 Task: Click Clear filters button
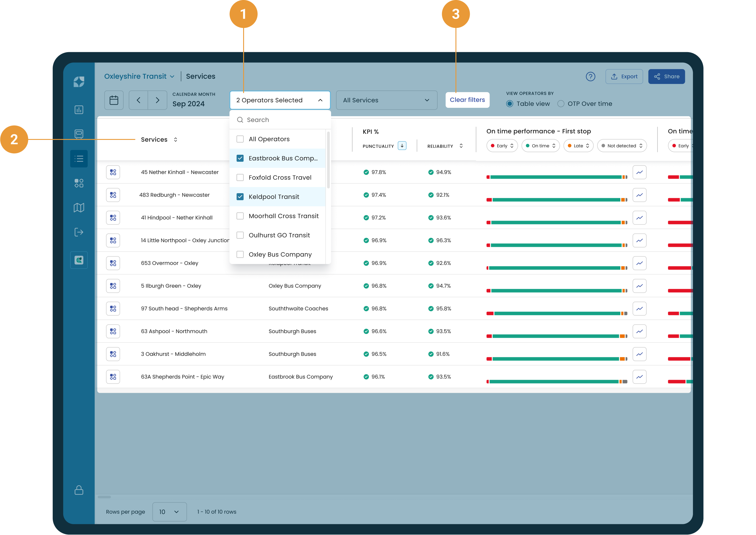tap(467, 100)
